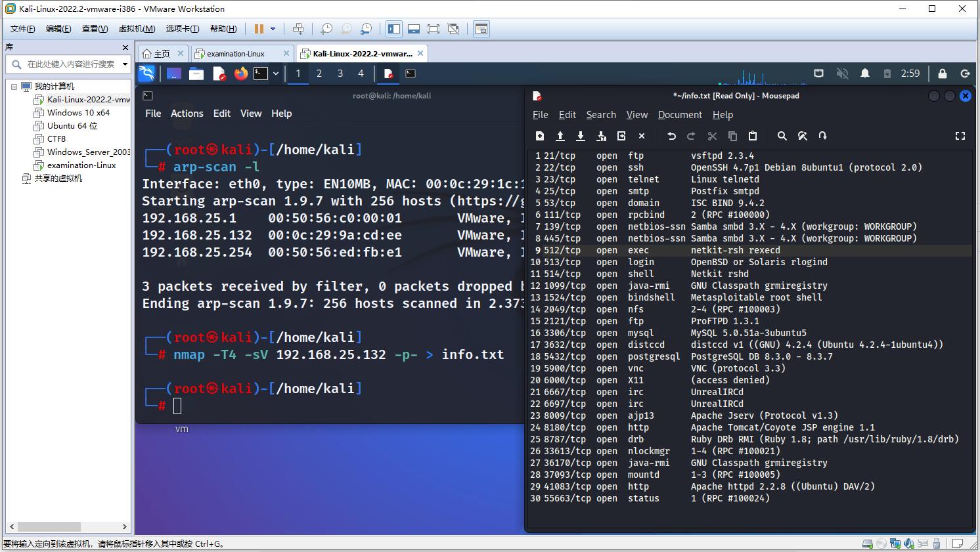Screen dimensions: 980x552
Task: Select Windows 10 x64 in library tree
Action: tap(78, 113)
